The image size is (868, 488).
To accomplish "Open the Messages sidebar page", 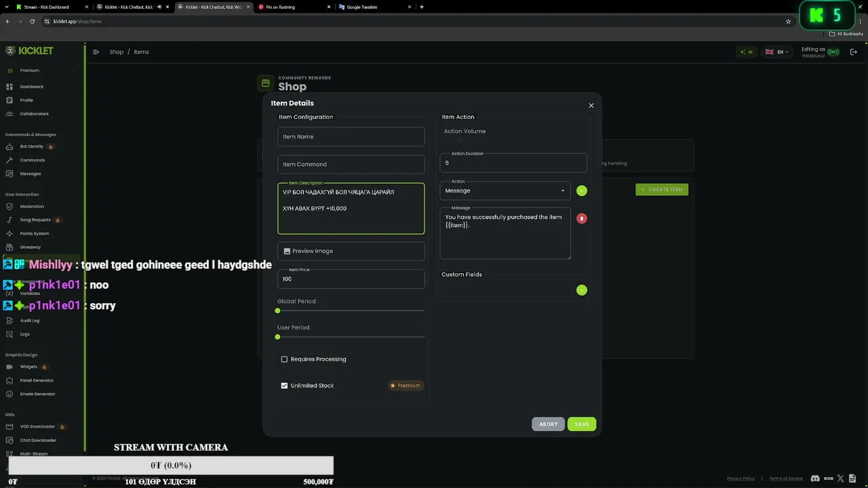I will click(31, 174).
